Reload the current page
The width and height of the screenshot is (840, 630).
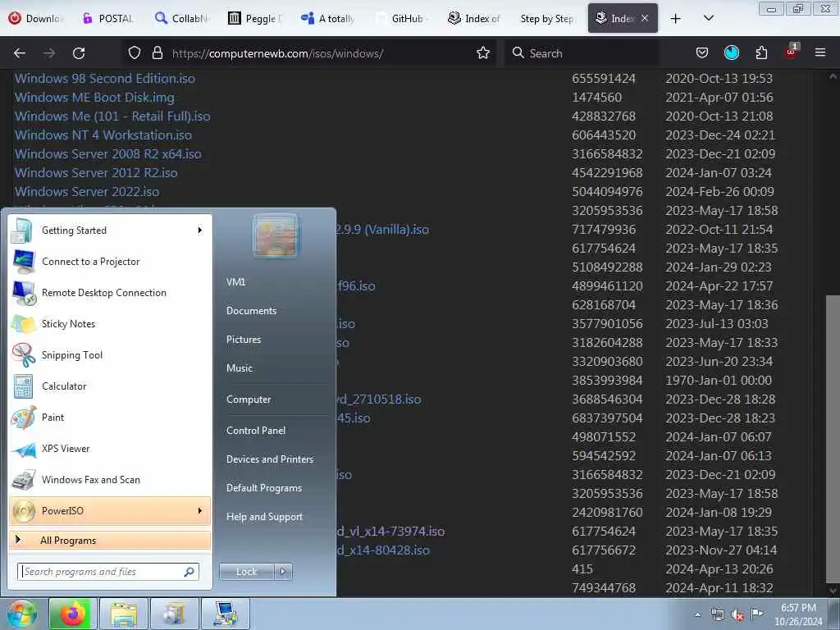(x=79, y=53)
